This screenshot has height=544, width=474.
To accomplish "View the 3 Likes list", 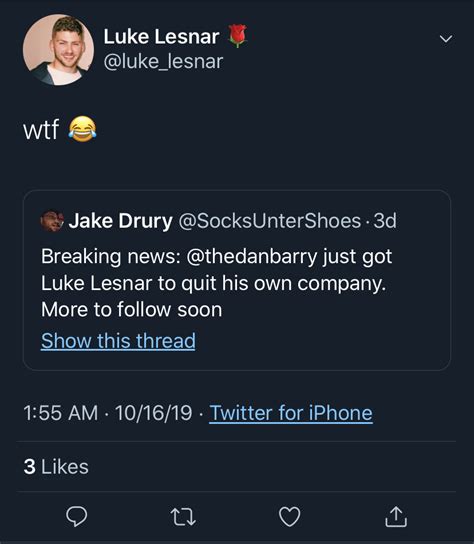I will click(56, 467).
